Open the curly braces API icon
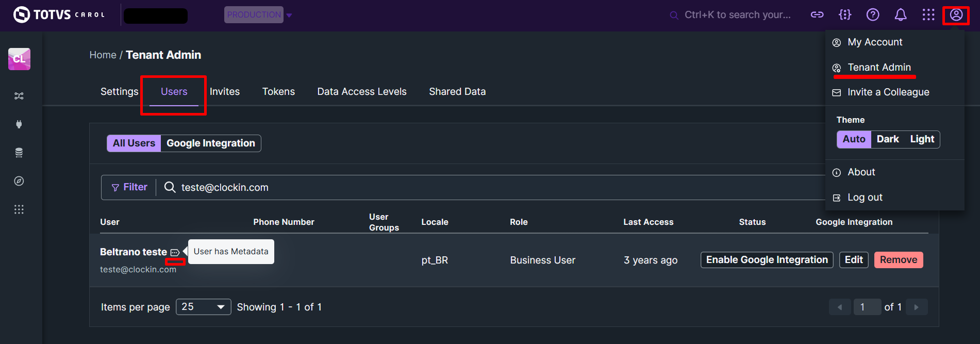 [845, 14]
